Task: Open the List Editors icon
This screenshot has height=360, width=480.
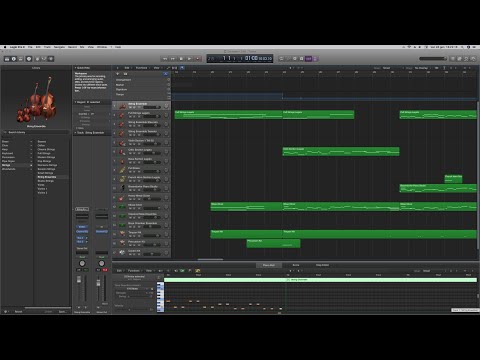Action: point(453,59)
